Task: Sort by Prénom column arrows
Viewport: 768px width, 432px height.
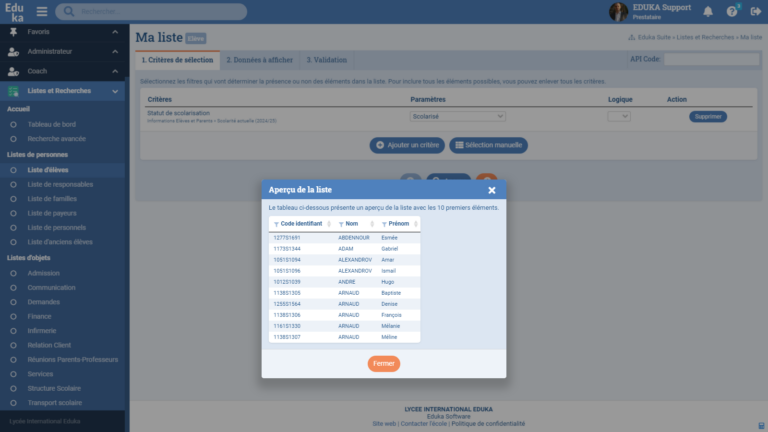Action: [x=415, y=224]
